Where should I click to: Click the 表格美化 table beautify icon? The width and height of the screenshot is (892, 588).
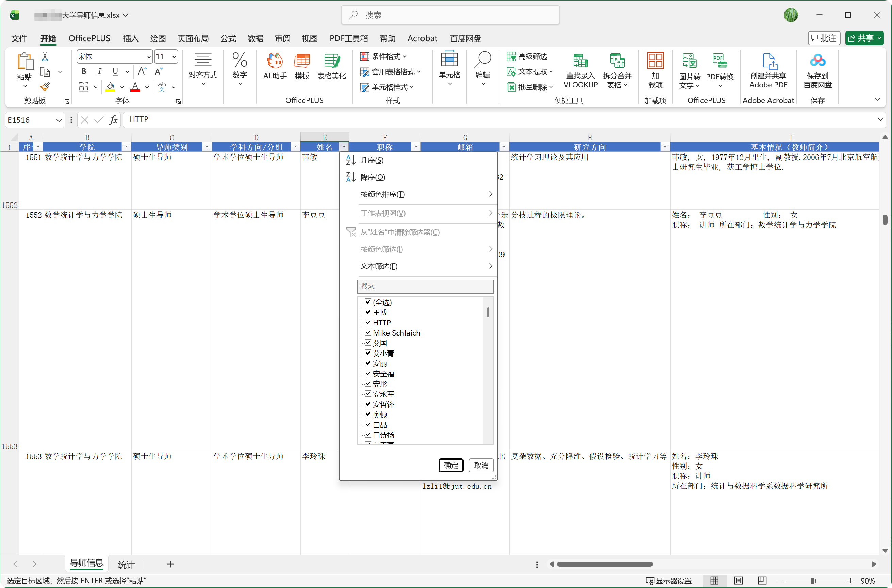coord(331,66)
